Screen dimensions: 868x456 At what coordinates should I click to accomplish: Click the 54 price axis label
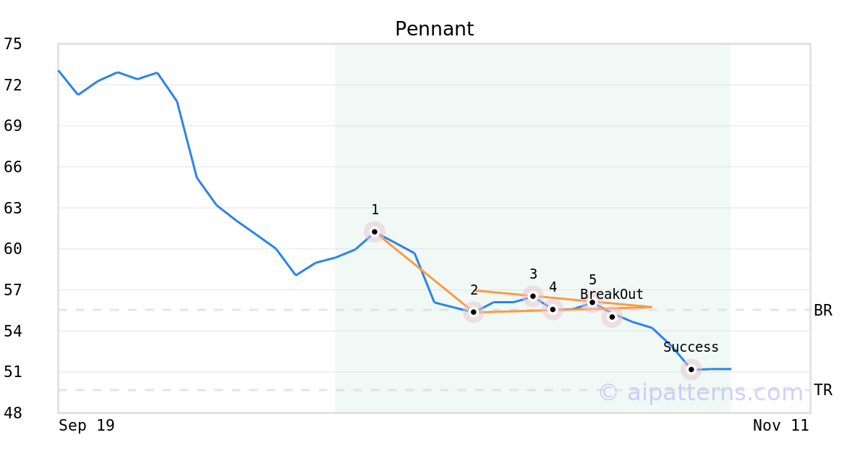13,331
